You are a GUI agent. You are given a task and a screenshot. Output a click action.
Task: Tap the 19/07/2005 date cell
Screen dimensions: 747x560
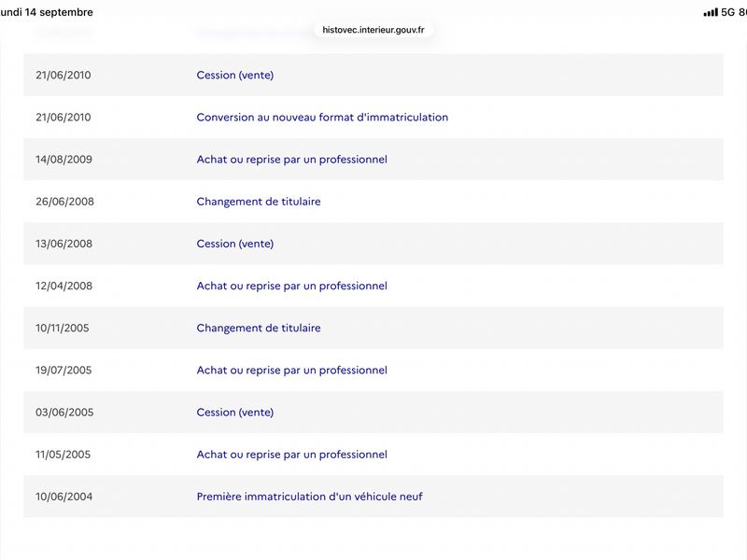63,370
